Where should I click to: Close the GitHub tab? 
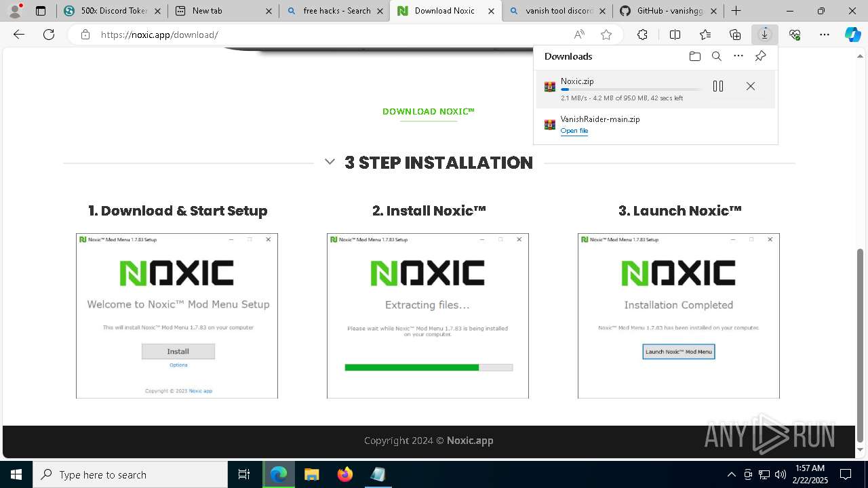713,11
